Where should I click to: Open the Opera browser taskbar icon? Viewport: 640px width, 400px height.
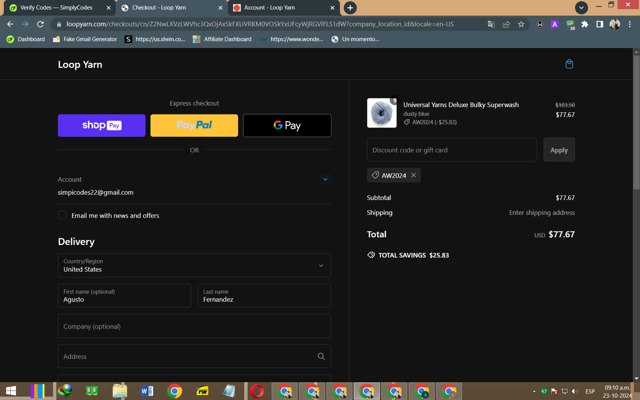(257, 391)
